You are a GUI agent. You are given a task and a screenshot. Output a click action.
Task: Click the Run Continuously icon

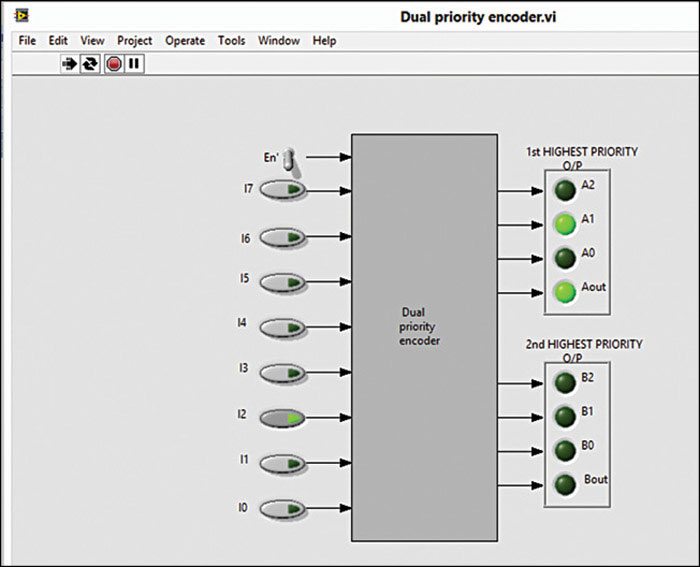tap(90, 64)
